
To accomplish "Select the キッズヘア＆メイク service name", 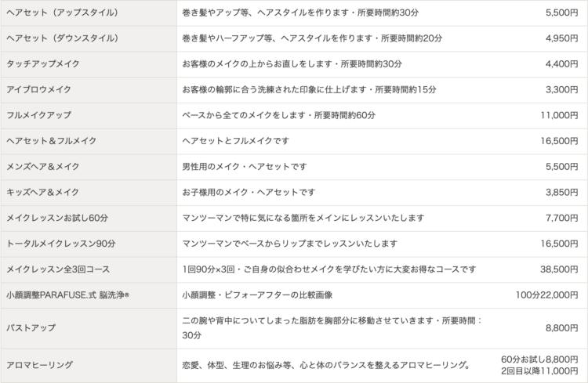I will point(43,192).
